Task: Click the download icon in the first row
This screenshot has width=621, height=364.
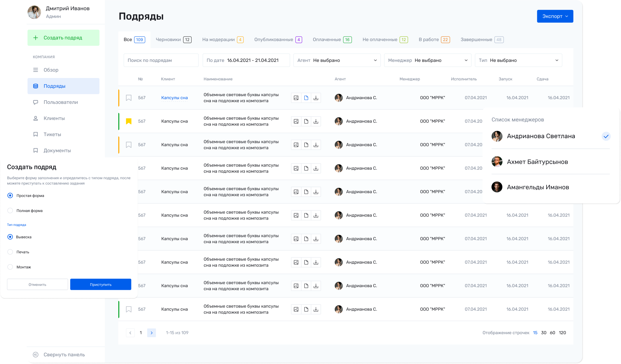Action: click(316, 98)
